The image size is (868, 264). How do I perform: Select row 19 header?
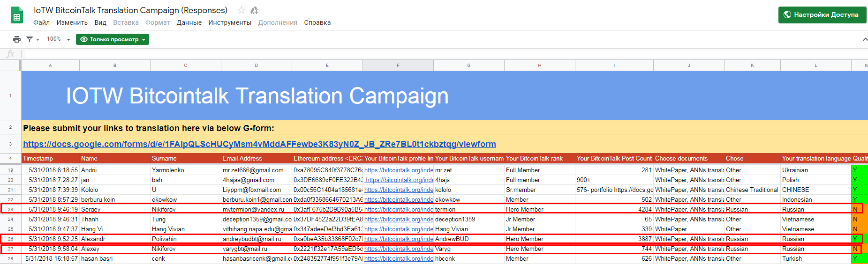[x=10, y=170]
